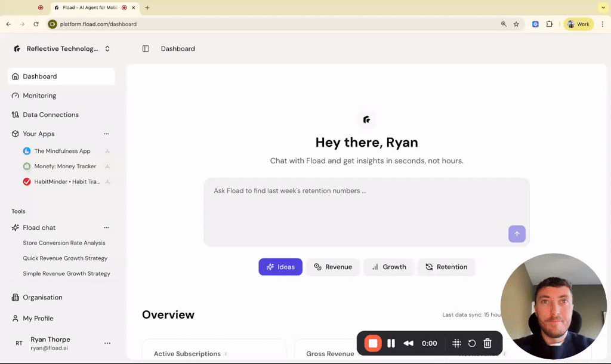
Task: Select HabitMinder Habit Tracker app
Action: click(x=67, y=181)
